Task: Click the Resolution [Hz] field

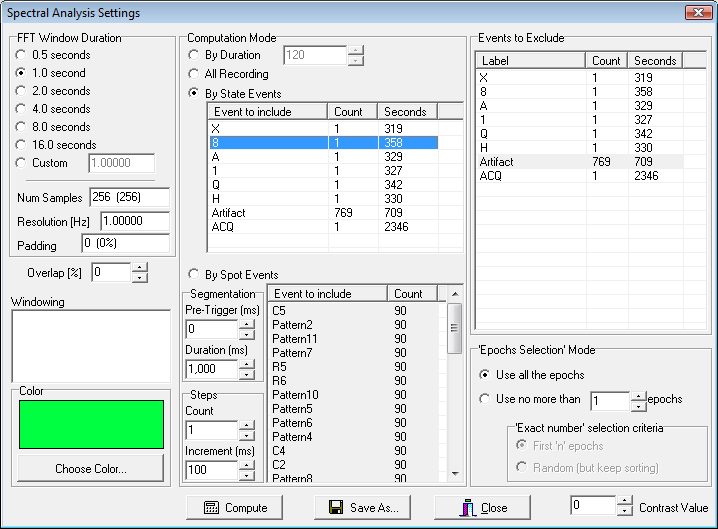Action: click(135, 221)
